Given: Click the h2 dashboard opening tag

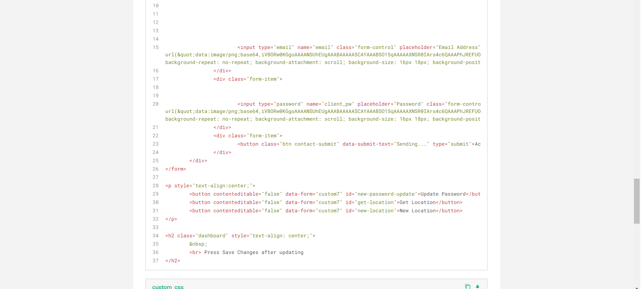Looking at the screenshot, I should click(240, 236).
